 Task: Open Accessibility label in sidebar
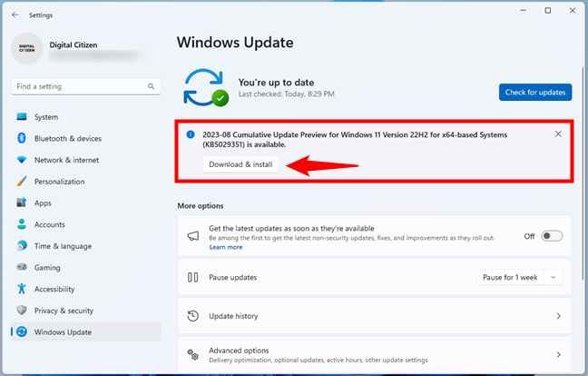(54, 289)
